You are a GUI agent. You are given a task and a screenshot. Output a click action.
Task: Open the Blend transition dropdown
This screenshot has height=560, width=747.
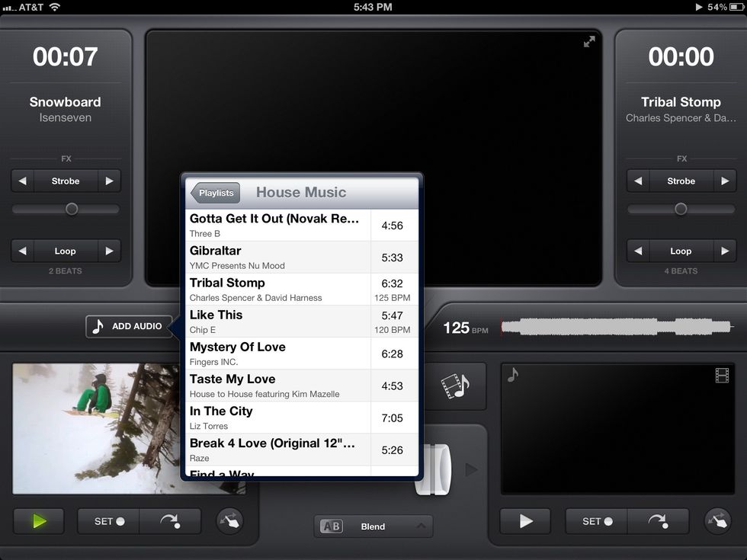click(373, 526)
